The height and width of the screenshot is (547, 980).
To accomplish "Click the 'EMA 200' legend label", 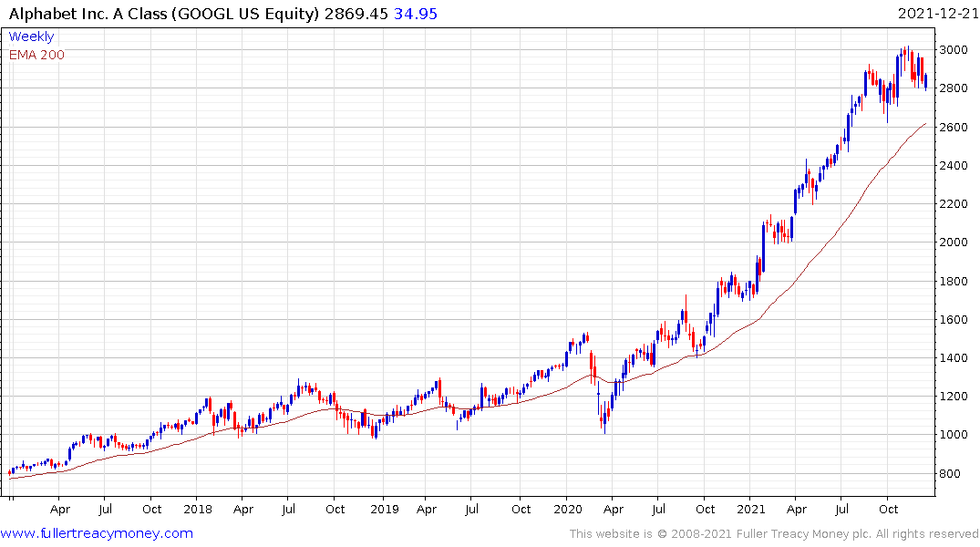I will [x=36, y=55].
